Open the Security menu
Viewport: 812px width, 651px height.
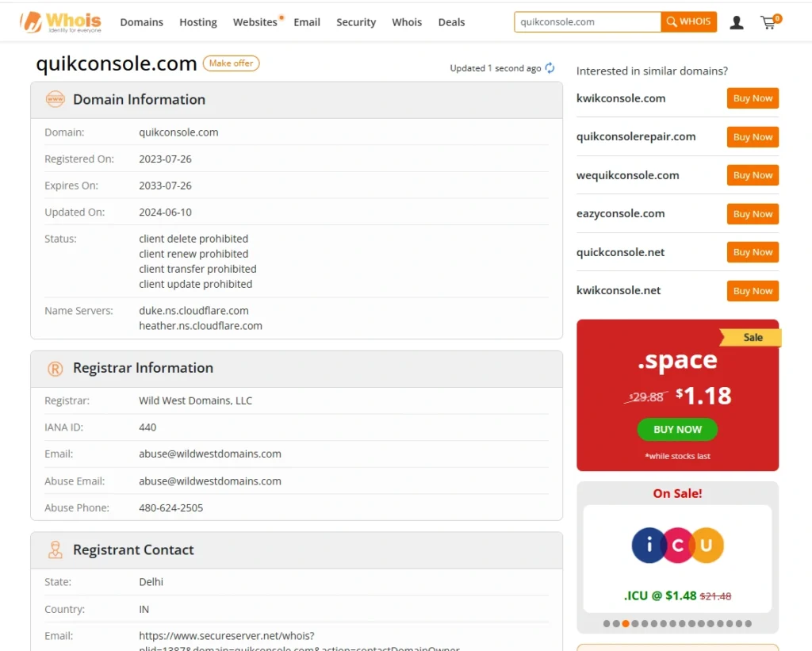356,22
